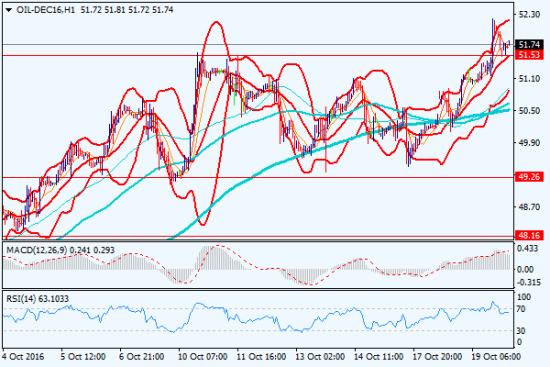Select the current price label 51.74
This screenshot has width=550, height=367.
[529, 45]
